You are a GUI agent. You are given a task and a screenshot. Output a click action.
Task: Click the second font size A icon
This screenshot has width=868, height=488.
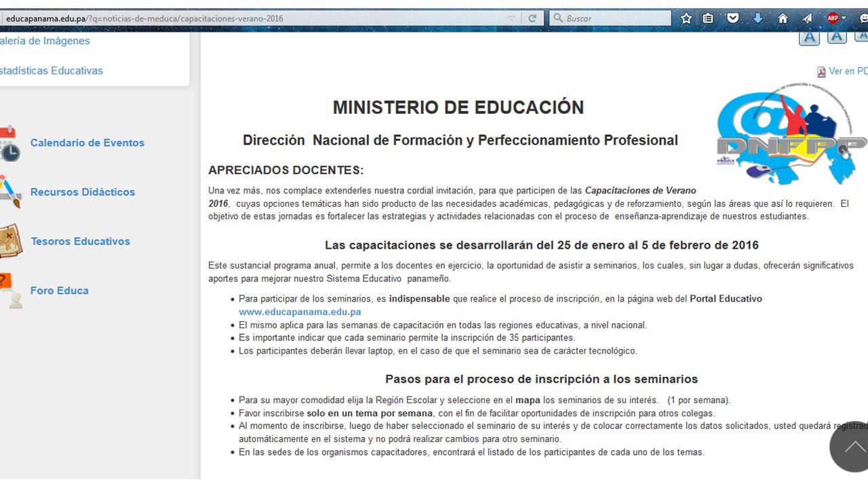tap(837, 37)
